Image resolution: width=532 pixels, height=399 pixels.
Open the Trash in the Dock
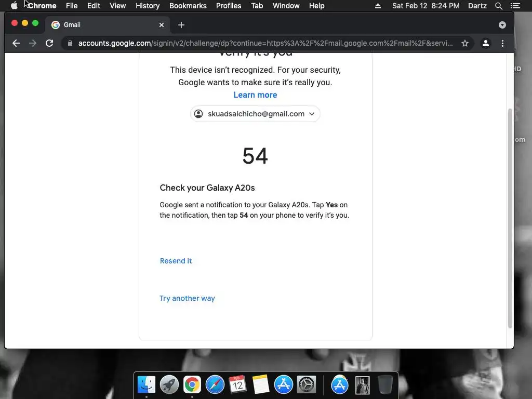[x=385, y=385]
